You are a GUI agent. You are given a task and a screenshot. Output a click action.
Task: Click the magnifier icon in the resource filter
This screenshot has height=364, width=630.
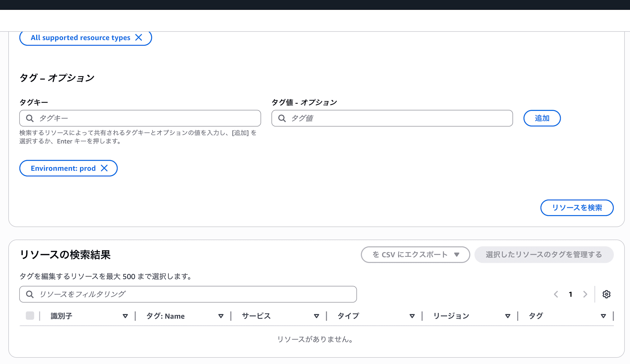(x=30, y=294)
